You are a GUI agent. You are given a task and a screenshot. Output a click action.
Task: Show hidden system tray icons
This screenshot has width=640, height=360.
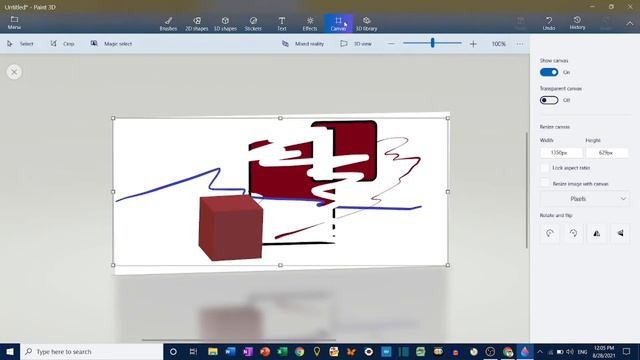pos(540,351)
